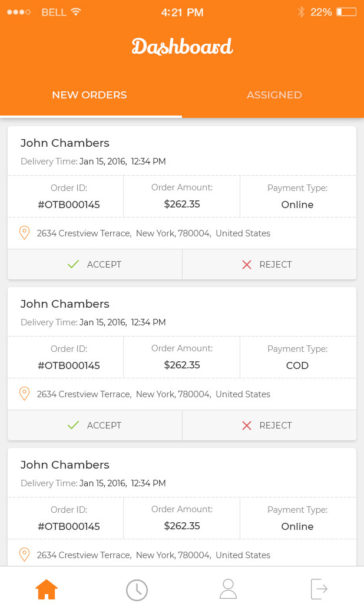Accept the first order (Online payment)
This screenshot has width=364, height=613.
[x=95, y=265]
